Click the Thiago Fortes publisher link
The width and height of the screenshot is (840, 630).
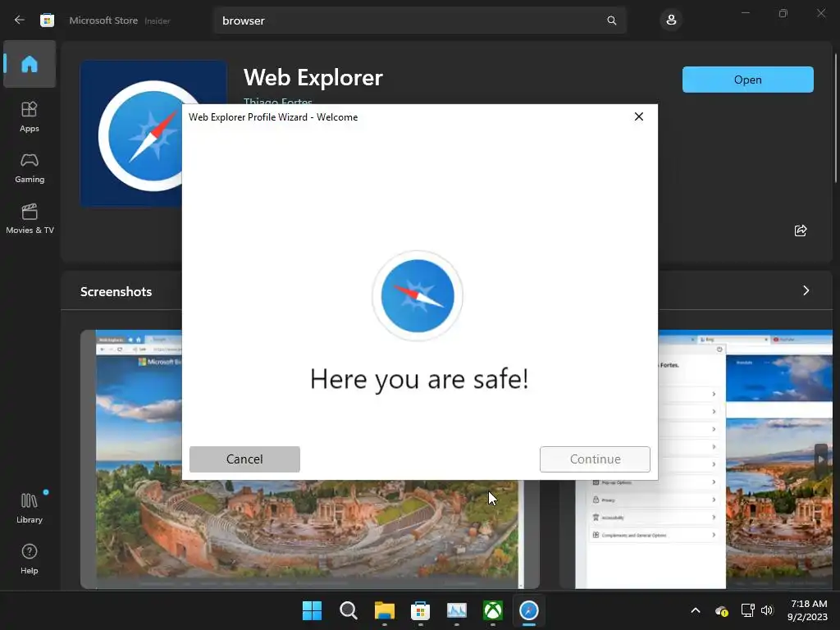pos(277,101)
